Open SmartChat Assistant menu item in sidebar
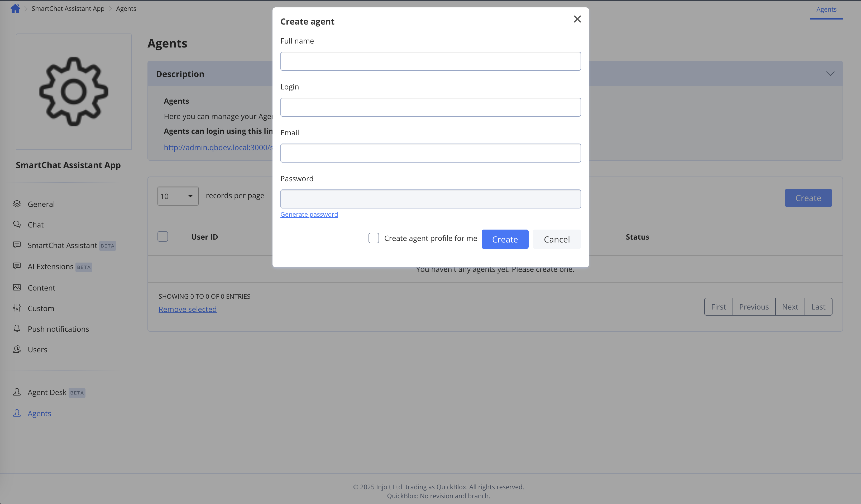The width and height of the screenshot is (861, 504). click(62, 245)
